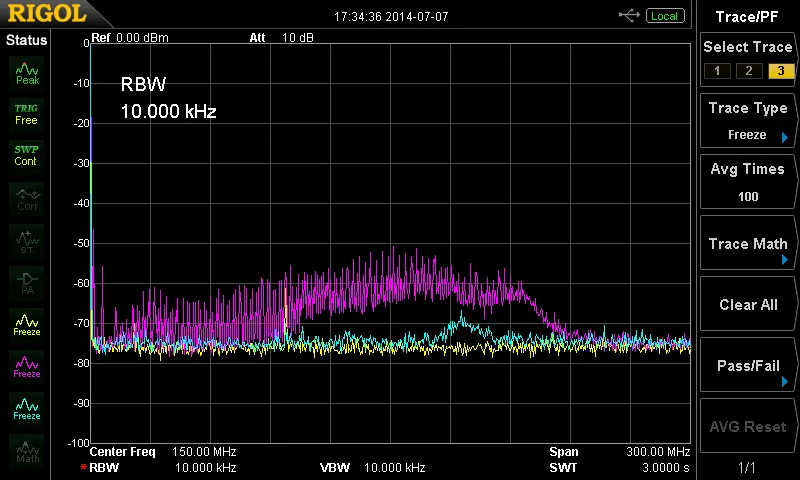
Task: Click the Status panel header
Action: coord(26,40)
